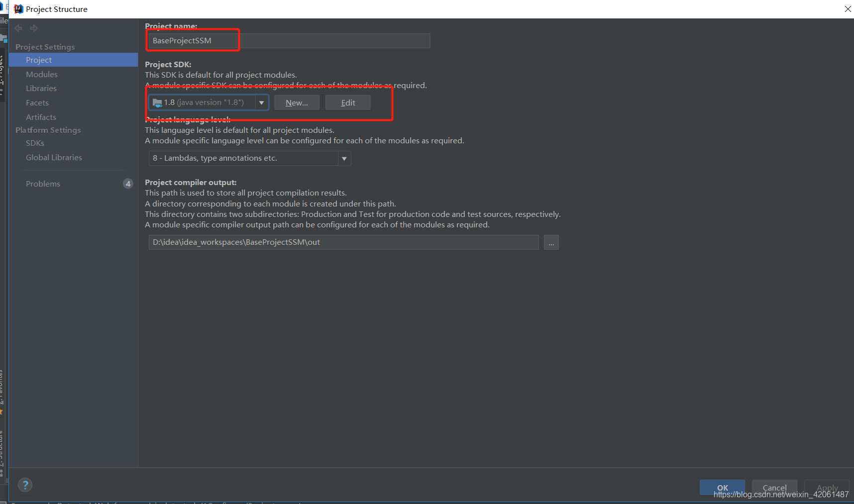Viewport: 854px width, 504px height.
Task: Click the IntelliJ icon in title bar
Action: point(19,9)
